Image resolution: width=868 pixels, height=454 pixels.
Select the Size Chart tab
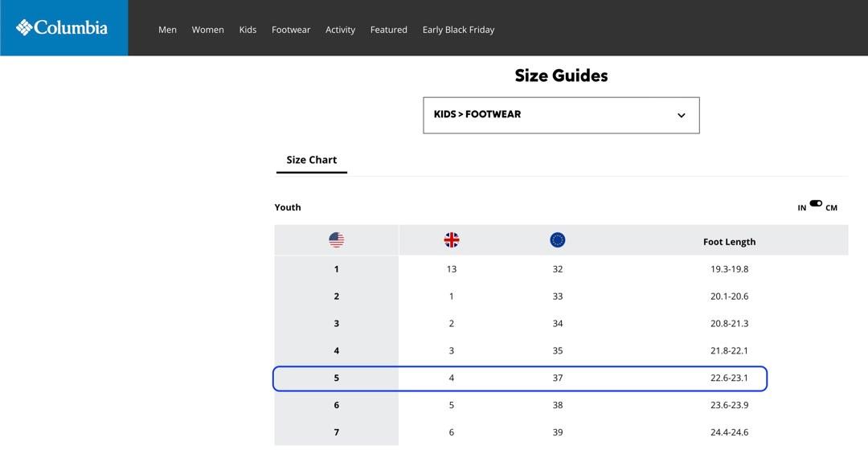point(311,159)
